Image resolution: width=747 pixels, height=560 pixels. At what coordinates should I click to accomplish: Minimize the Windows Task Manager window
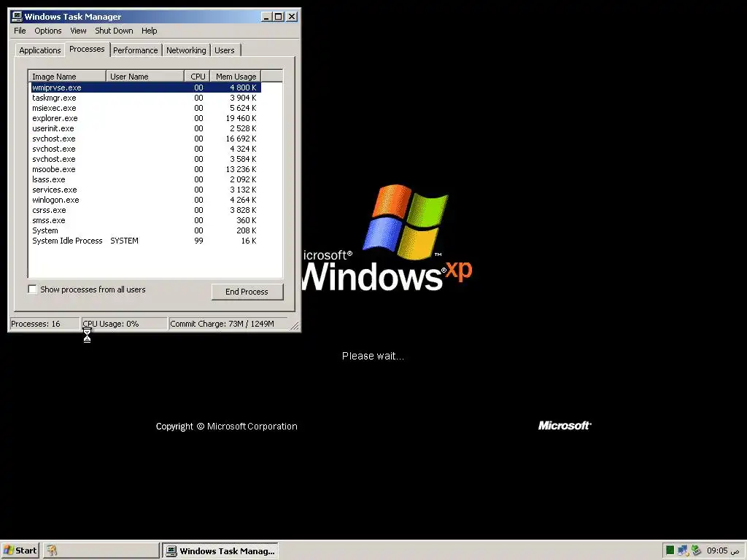point(267,17)
